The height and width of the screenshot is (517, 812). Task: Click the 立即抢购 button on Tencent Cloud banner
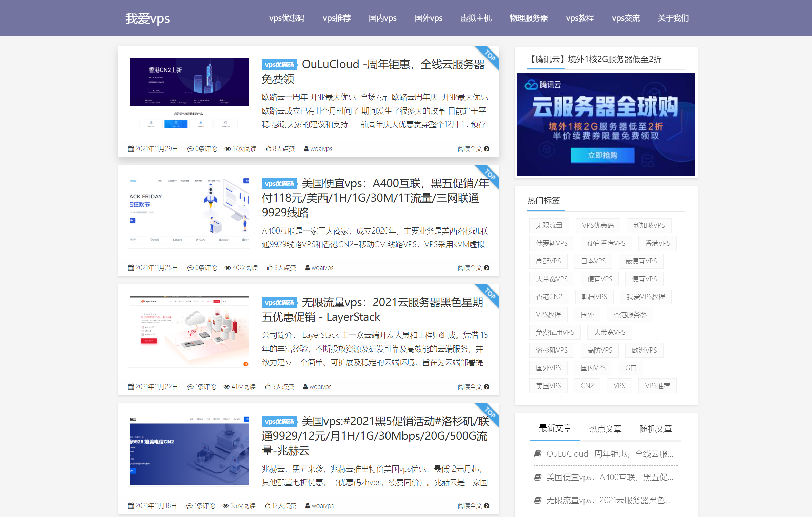(x=602, y=155)
